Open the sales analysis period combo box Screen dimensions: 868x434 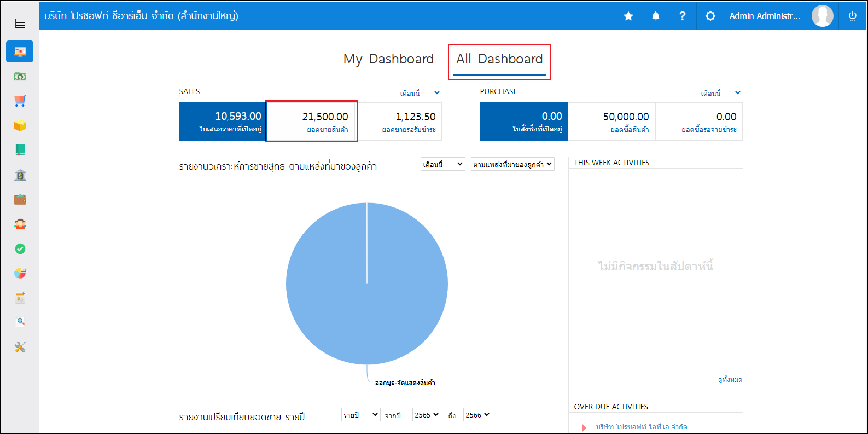pos(442,164)
